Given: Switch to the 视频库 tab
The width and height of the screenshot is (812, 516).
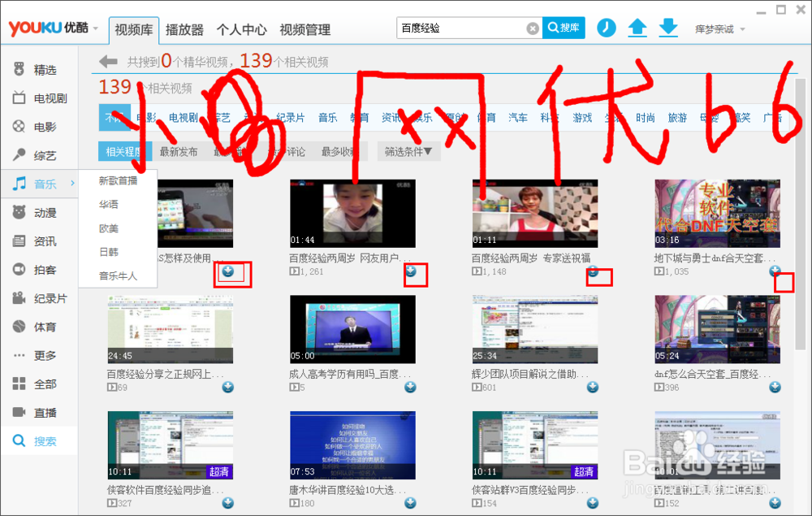Looking at the screenshot, I should click(x=134, y=30).
